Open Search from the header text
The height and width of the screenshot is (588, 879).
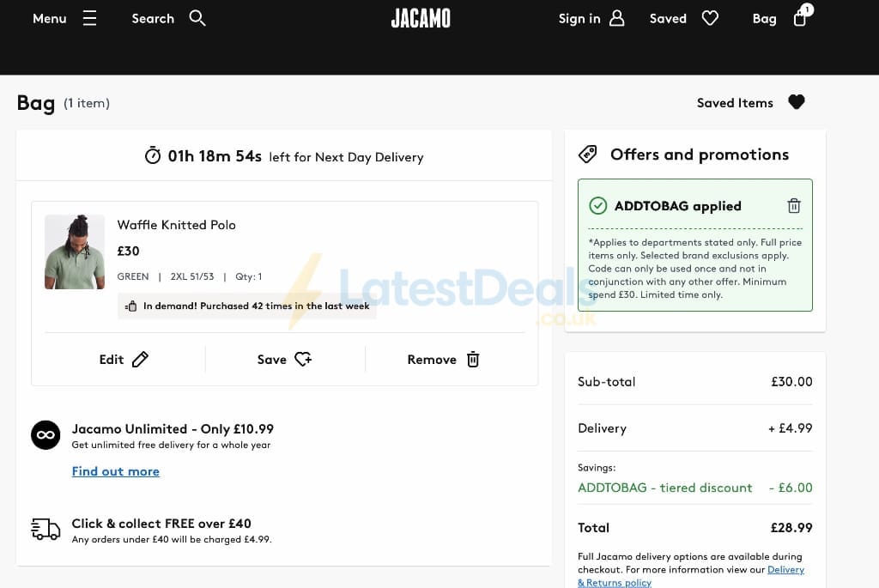[x=153, y=19]
